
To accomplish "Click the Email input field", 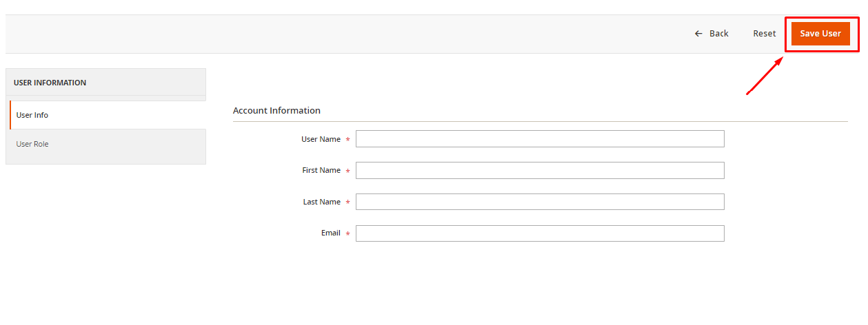I will tap(540, 233).
